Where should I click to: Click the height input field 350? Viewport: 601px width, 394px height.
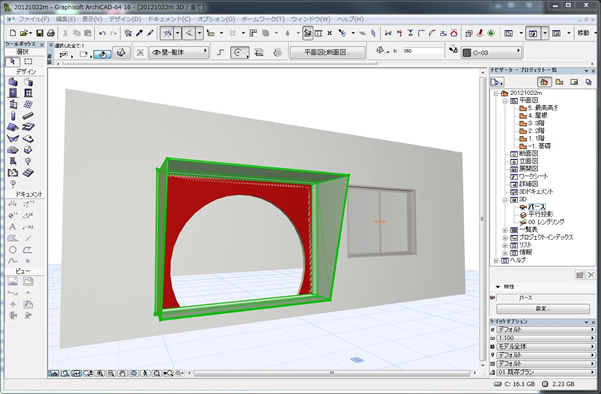pos(422,51)
